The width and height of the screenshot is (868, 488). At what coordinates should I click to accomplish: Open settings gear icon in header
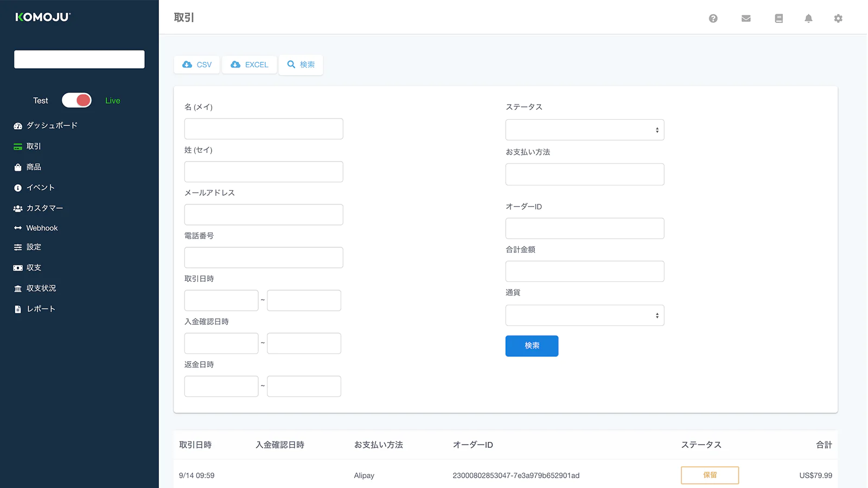[838, 18]
